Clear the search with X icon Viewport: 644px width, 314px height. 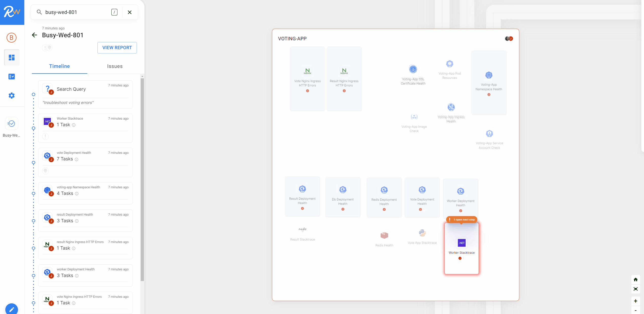pos(130,12)
